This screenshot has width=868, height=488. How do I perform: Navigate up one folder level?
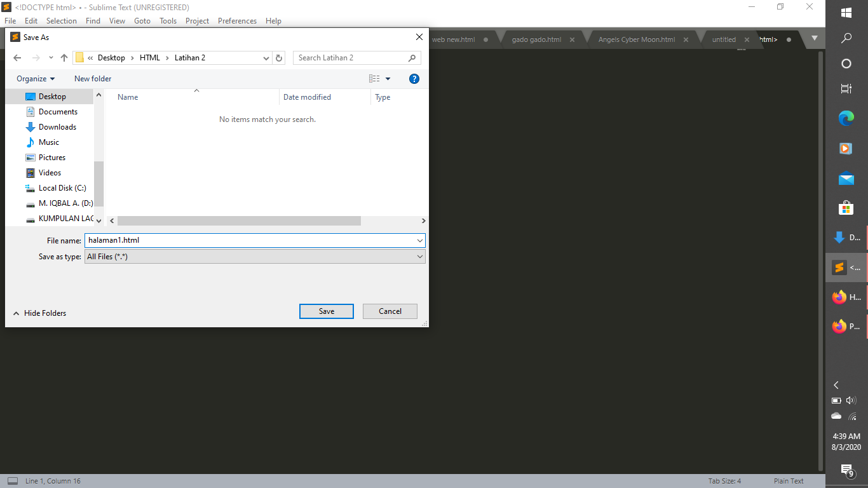pos(64,58)
